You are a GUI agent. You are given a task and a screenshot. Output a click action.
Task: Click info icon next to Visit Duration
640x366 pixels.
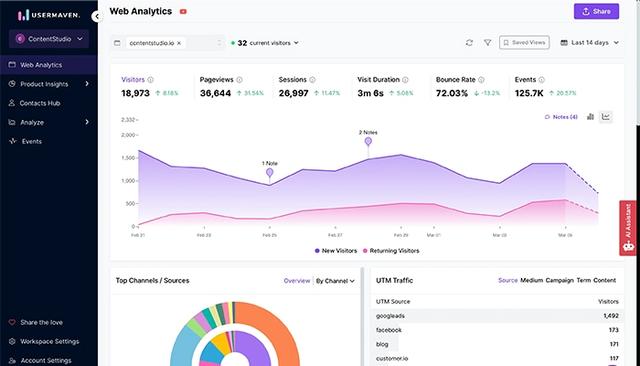pyautogui.click(x=405, y=80)
